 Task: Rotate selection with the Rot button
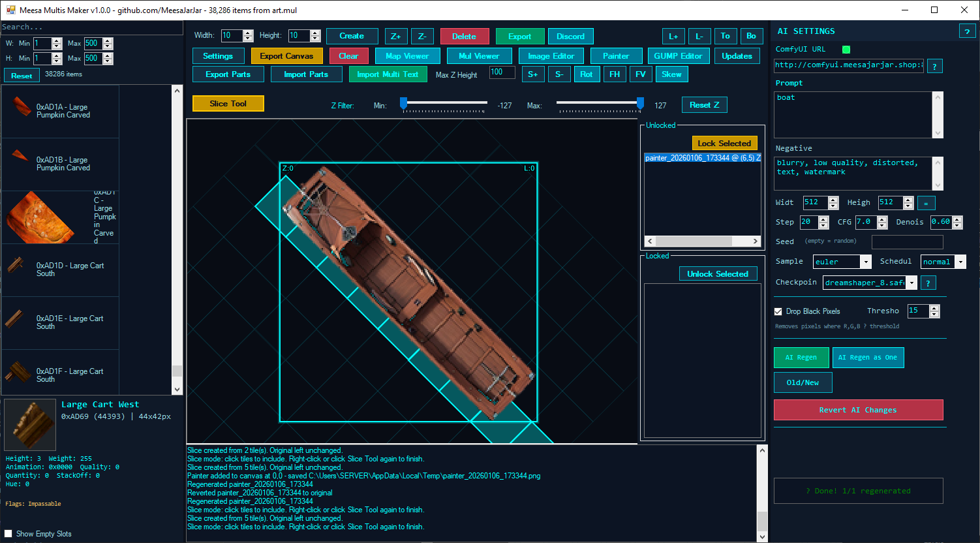tap(587, 74)
